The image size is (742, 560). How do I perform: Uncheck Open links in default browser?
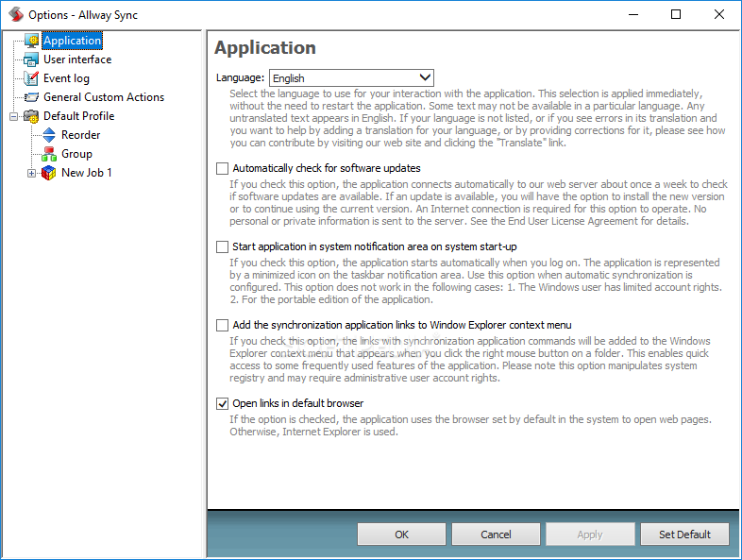[x=222, y=403]
